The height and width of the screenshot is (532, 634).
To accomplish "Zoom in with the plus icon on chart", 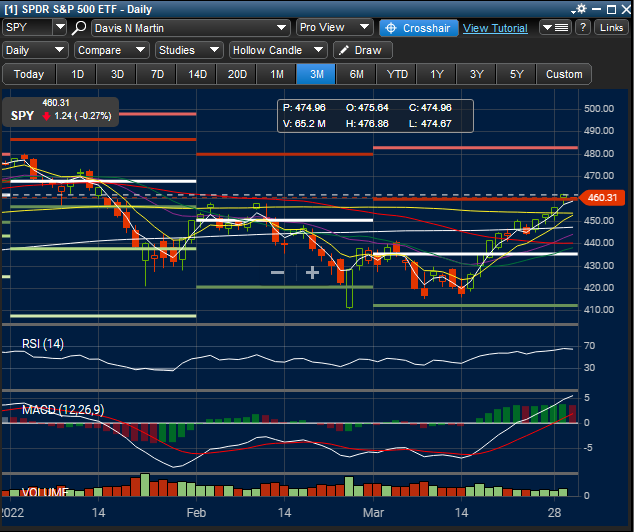I will coord(312,273).
